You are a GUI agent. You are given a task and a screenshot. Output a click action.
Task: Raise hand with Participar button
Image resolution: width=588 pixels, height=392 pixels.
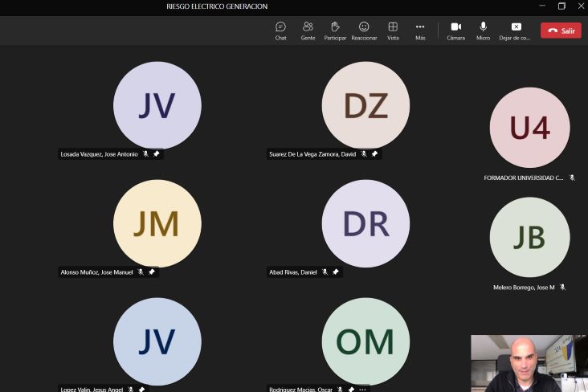pos(335,31)
